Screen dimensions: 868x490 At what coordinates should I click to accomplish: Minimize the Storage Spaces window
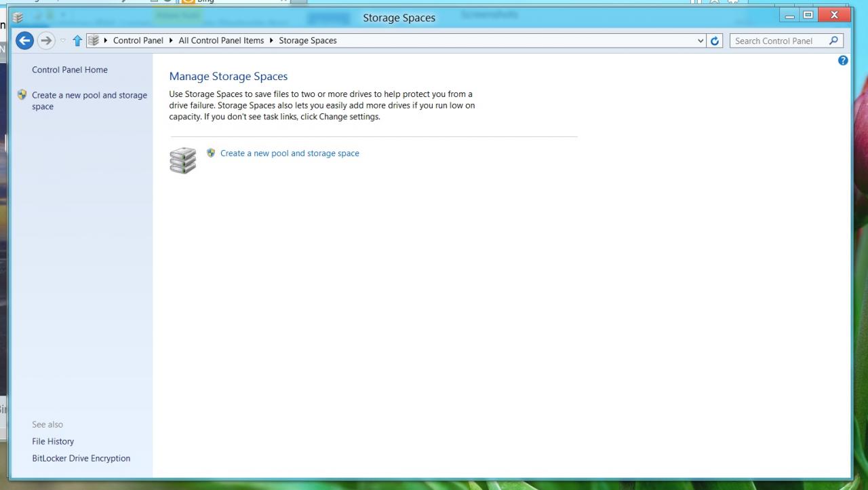point(789,16)
